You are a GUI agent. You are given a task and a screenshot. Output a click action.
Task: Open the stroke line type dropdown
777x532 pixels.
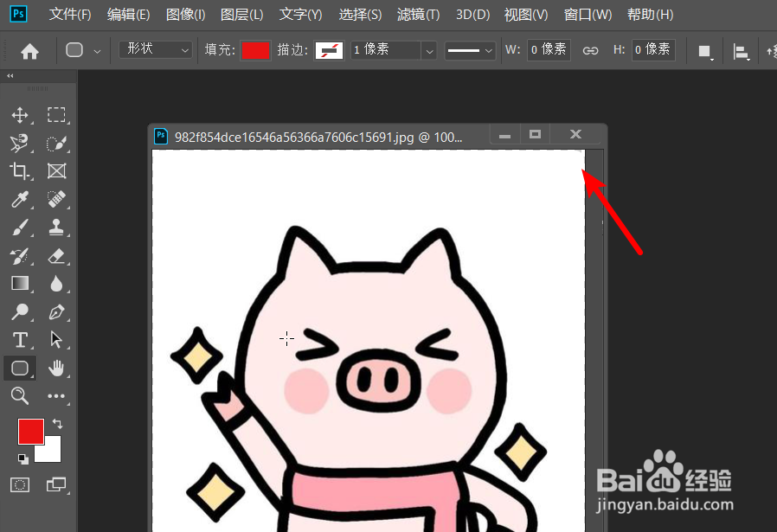click(x=470, y=50)
